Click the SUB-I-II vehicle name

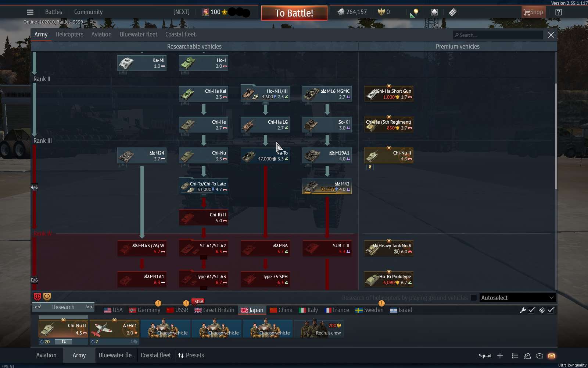coord(341,246)
